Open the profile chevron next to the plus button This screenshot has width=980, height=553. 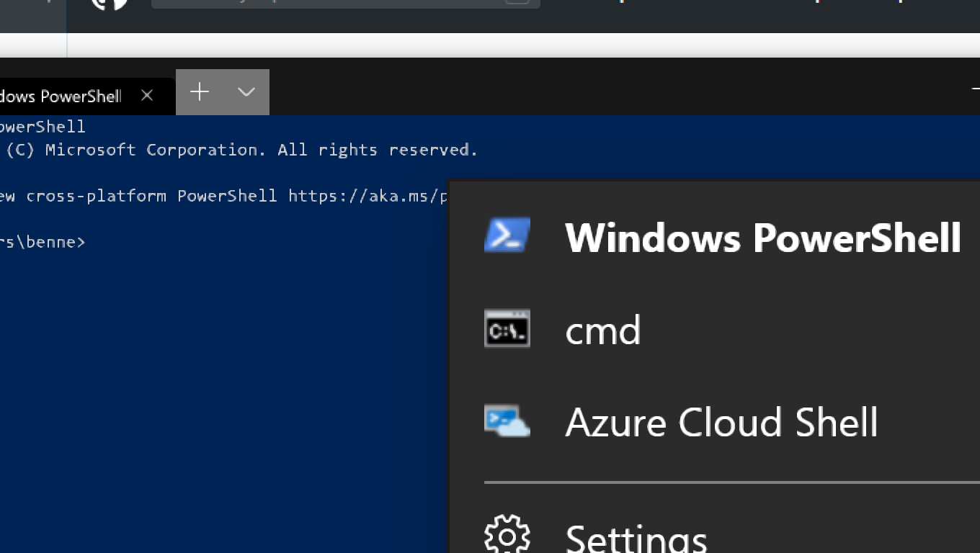point(246,92)
